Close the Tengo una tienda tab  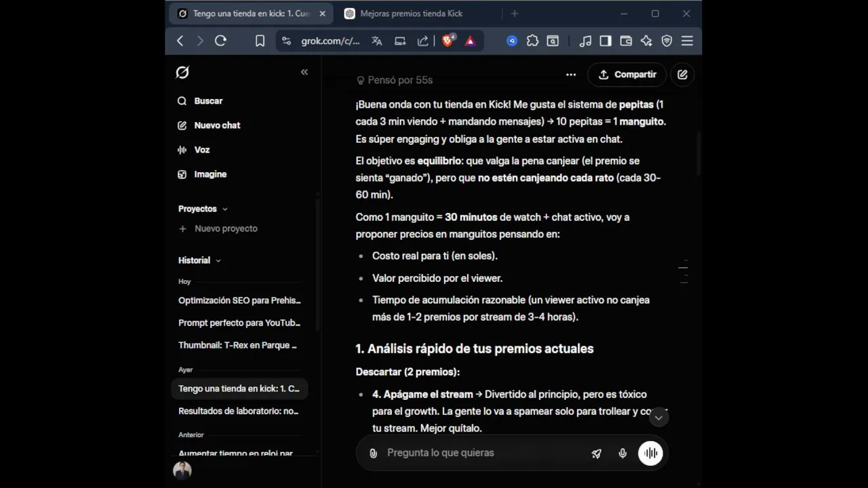(322, 14)
